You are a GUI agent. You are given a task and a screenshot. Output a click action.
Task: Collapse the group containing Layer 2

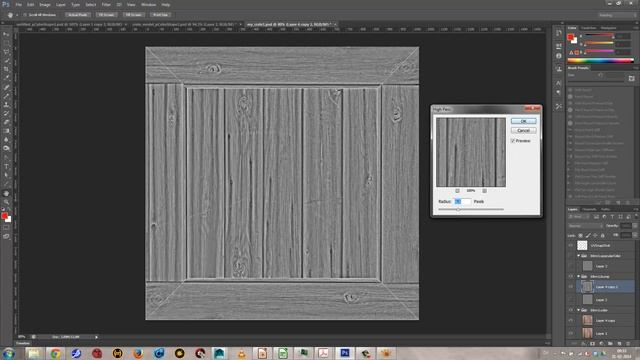coord(578,256)
